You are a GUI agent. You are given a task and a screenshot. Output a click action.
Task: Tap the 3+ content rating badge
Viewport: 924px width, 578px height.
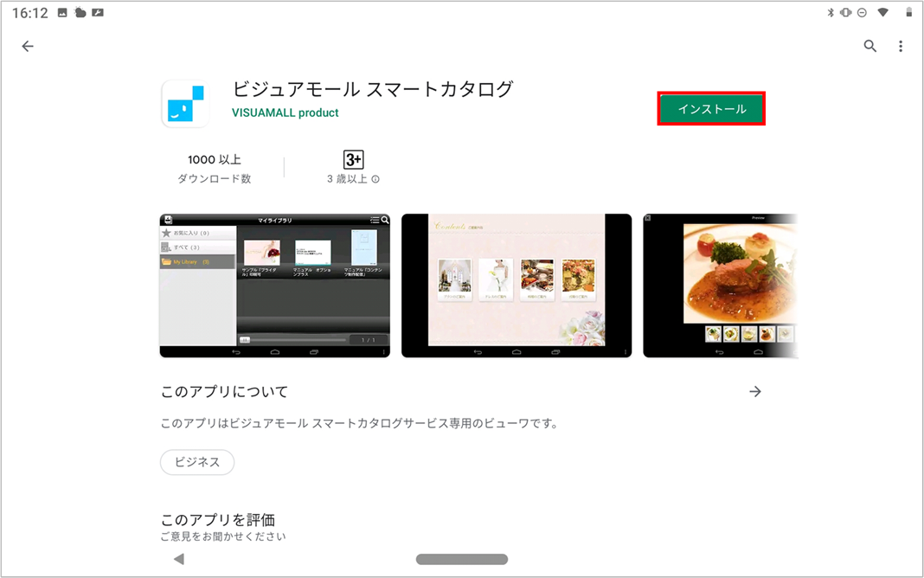(x=354, y=160)
